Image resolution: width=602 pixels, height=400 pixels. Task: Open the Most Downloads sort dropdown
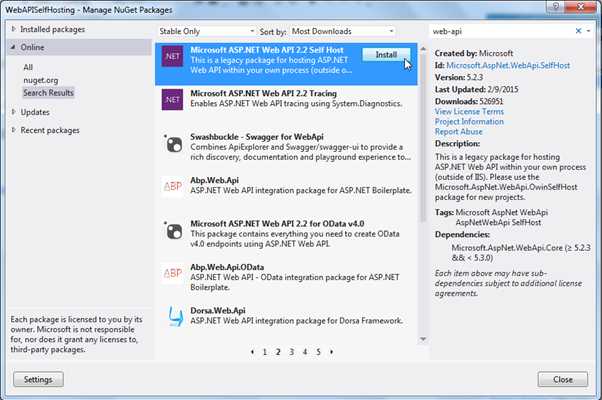coord(342,31)
